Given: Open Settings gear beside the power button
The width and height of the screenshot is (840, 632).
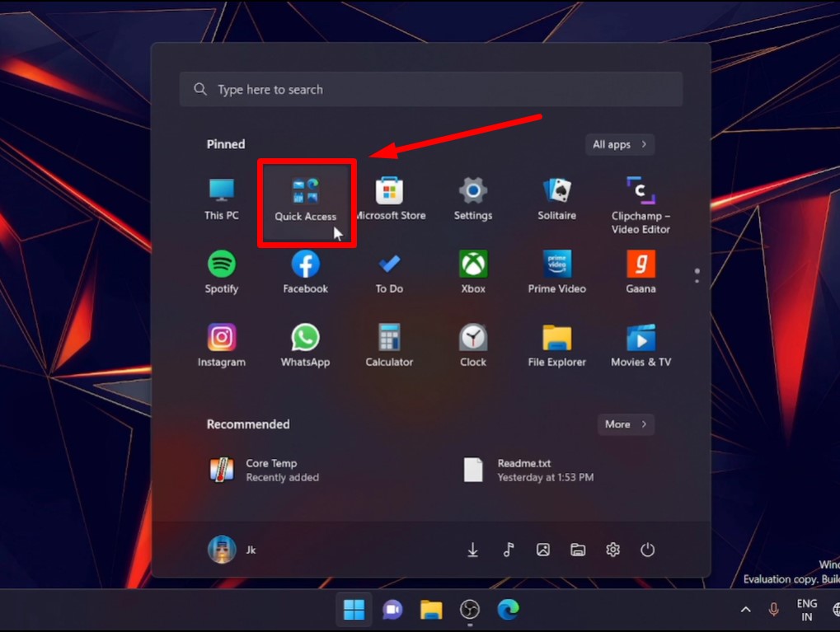Looking at the screenshot, I should pyautogui.click(x=612, y=550).
